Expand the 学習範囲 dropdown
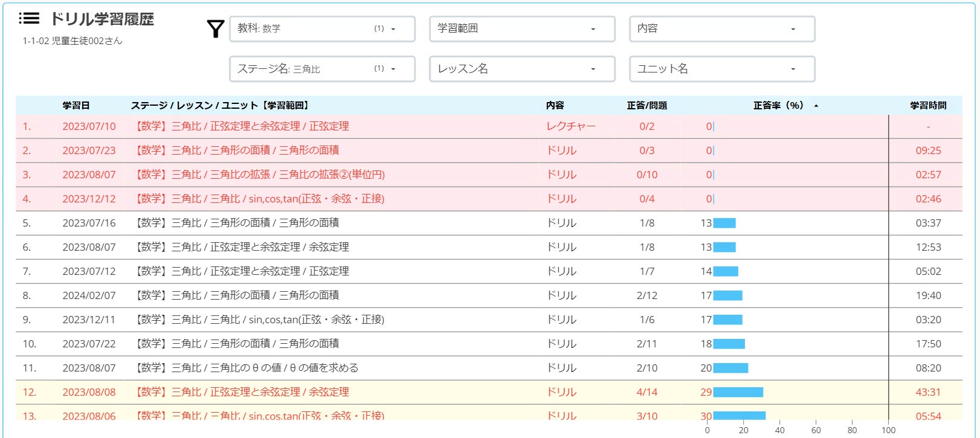Viewport: 980px width, 438px height. point(522,29)
